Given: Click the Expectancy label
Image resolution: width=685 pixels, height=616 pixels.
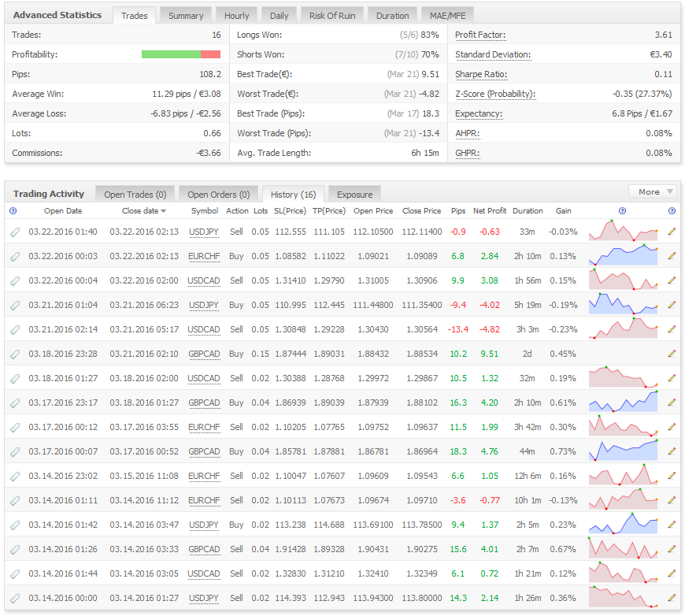Looking at the screenshot, I should (479, 113).
